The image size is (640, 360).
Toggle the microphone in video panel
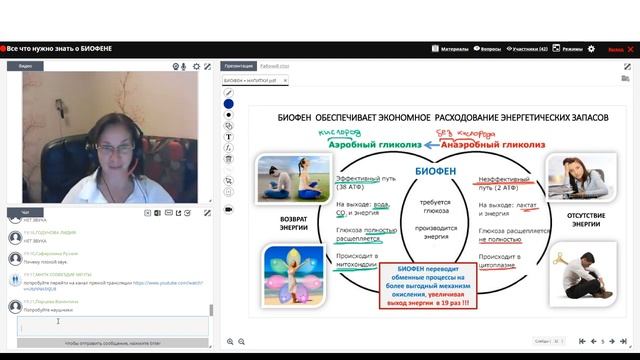(x=184, y=67)
